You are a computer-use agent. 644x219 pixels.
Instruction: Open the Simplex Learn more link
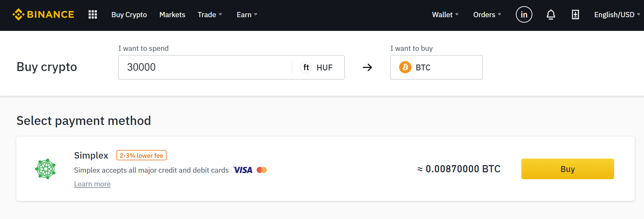click(x=92, y=184)
